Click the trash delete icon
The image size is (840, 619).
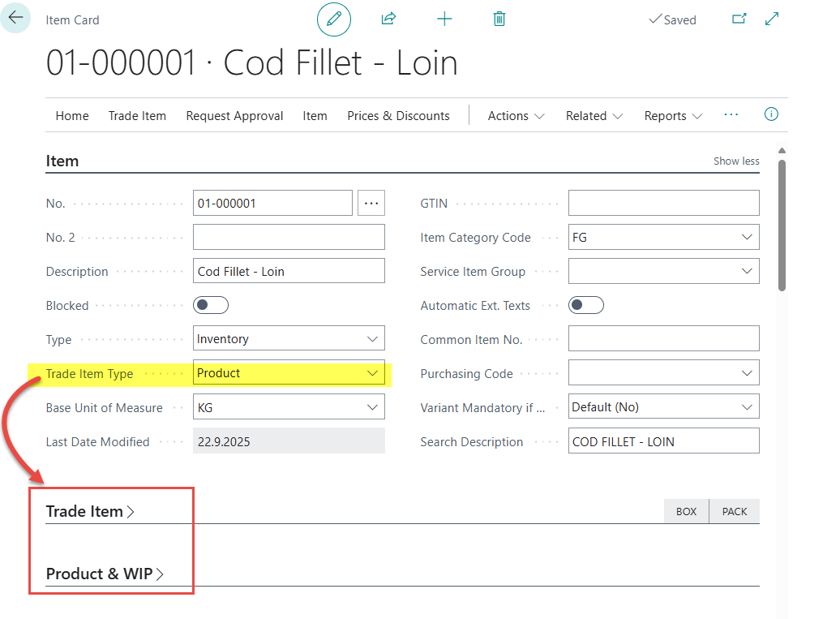(499, 19)
